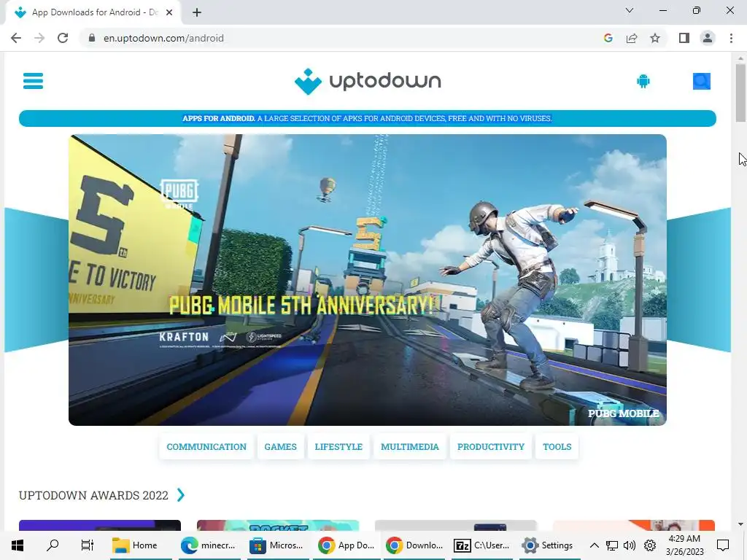
Task: Switch to App Downloads for Android tab
Action: [x=93, y=12]
